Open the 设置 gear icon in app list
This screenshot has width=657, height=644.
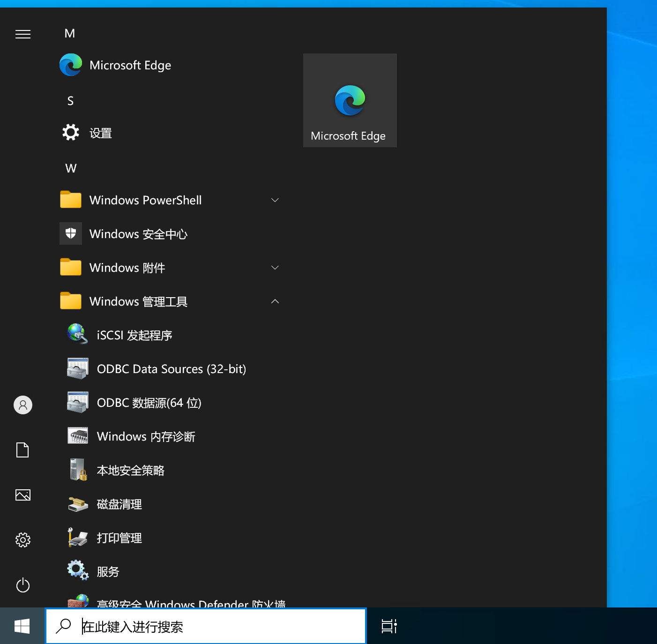click(x=71, y=133)
